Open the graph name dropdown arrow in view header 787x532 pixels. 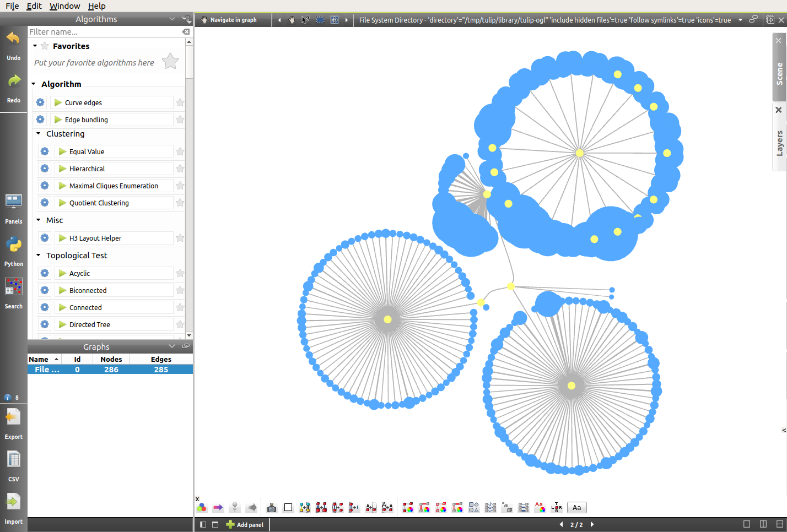(740, 20)
